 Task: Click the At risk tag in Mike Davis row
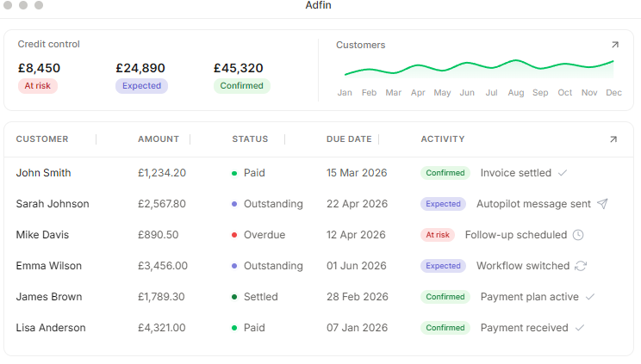coord(438,235)
